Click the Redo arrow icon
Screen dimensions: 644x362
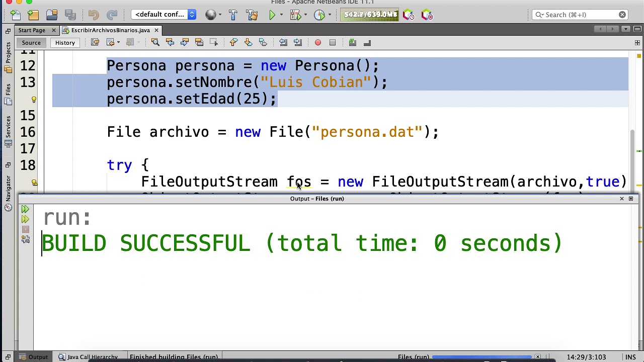pyautogui.click(x=112, y=15)
